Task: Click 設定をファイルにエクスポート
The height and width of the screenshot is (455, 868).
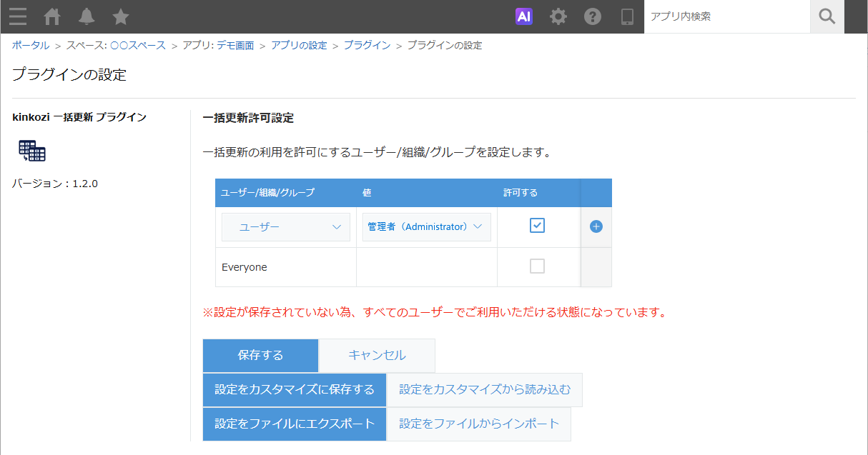Action: click(294, 424)
